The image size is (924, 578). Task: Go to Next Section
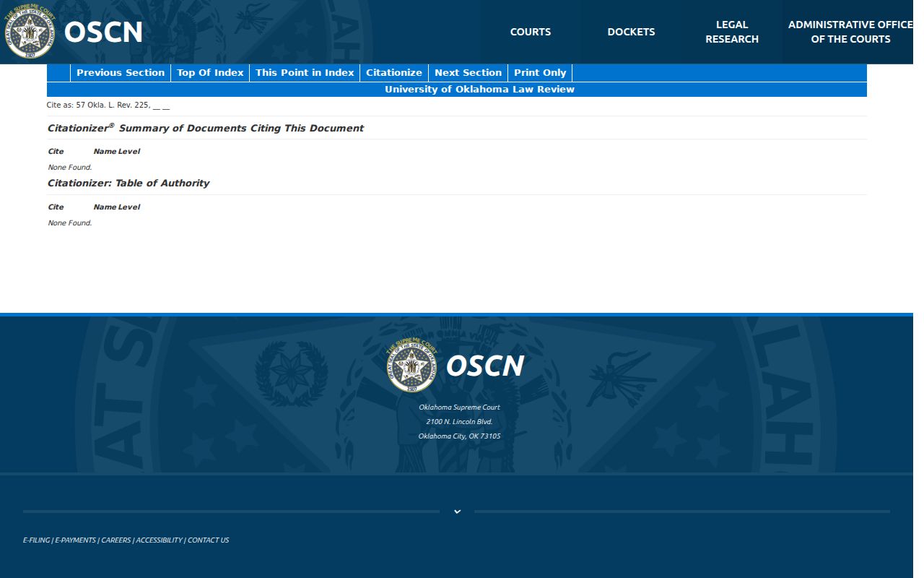468,73
